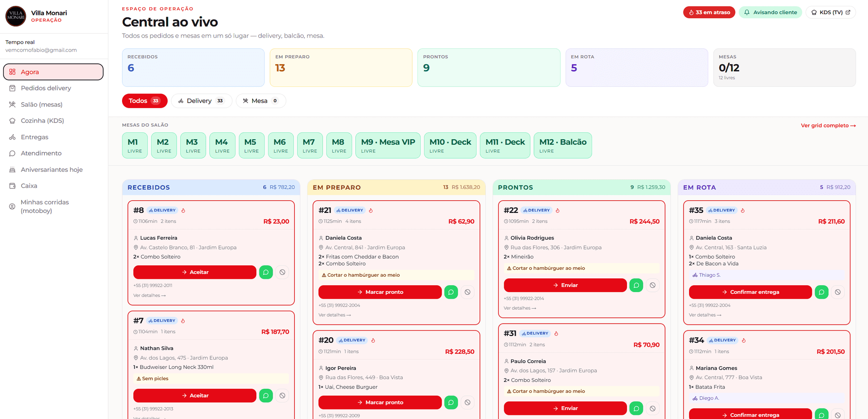Click the late flame icon on order #35

coord(743,210)
